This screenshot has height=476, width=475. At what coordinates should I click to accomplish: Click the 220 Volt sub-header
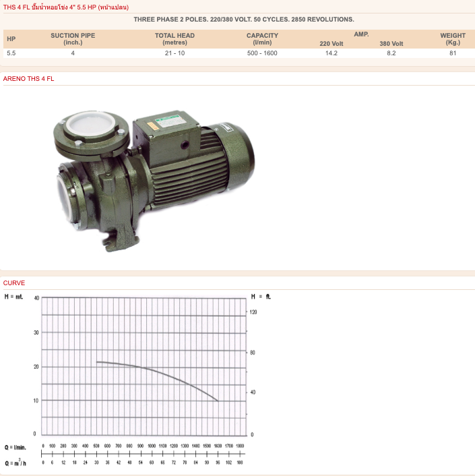(x=331, y=44)
